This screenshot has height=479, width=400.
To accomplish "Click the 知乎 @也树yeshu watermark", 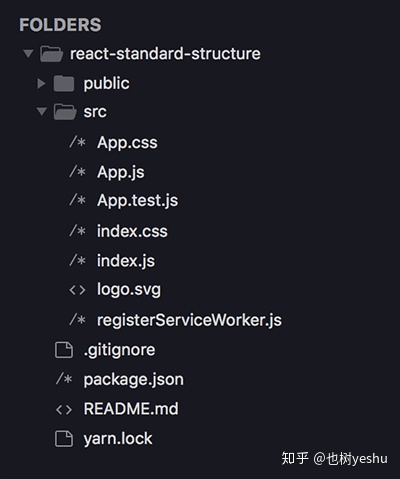I will [334, 459].
